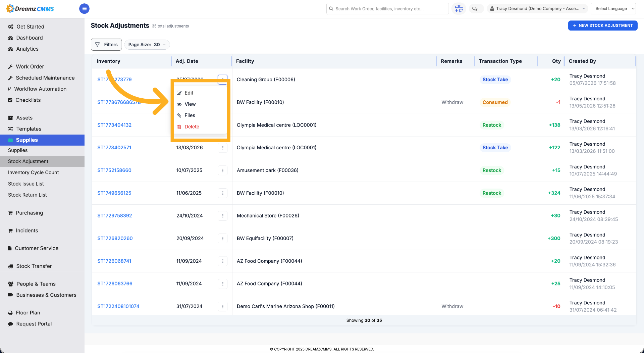Viewport: 644px width, 353px height.
Task: Toggle sidebar with hamburger menu button
Action: [84, 8]
